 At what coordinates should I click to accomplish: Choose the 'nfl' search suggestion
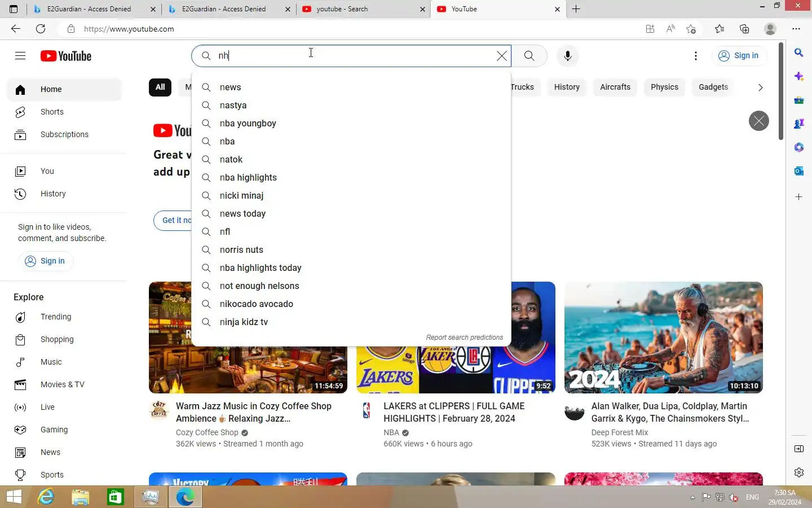[351, 231]
